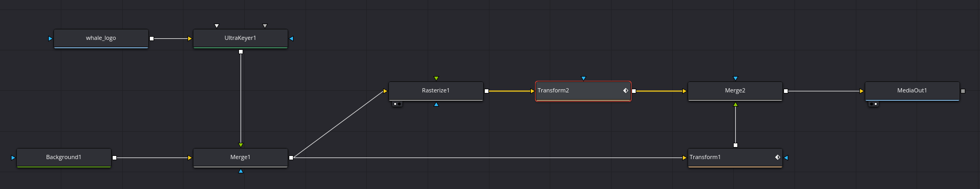Click UltraKeyer1's yellow input arrow
The width and height of the screenshot is (980, 189).
pos(190,38)
